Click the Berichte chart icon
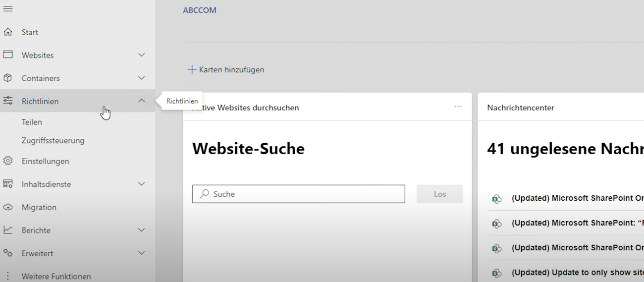The height and width of the screenshot is (282, 644). click(8, 230)
